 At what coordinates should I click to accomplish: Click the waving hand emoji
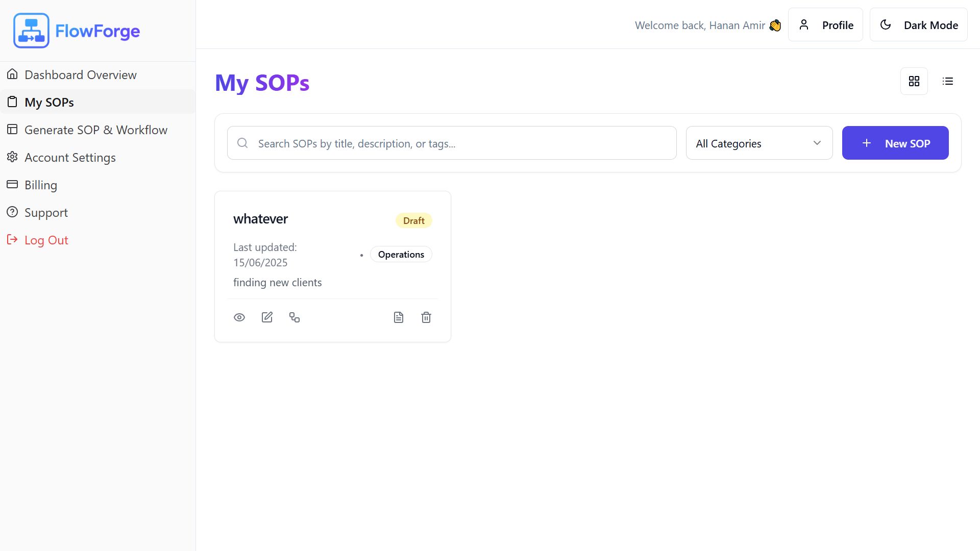775,26
